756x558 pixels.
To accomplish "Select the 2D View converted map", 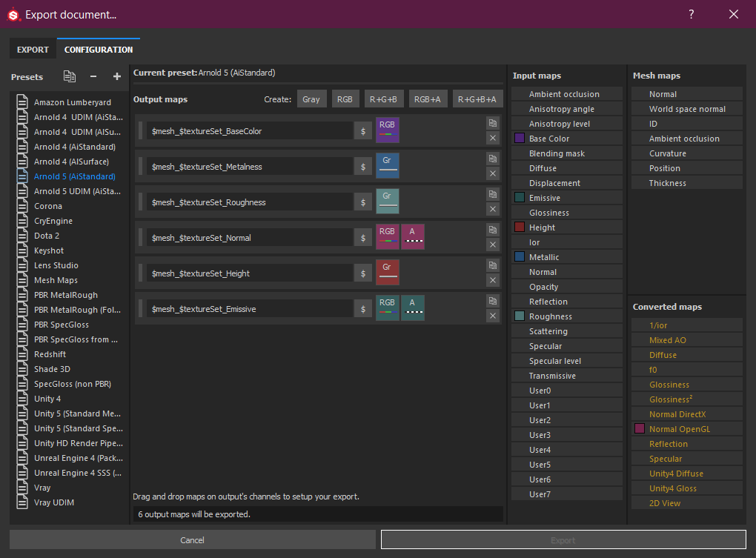I will 687,503.
